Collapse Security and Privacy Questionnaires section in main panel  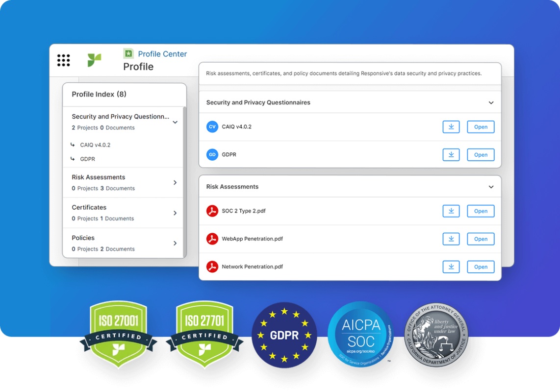[491, 103]
